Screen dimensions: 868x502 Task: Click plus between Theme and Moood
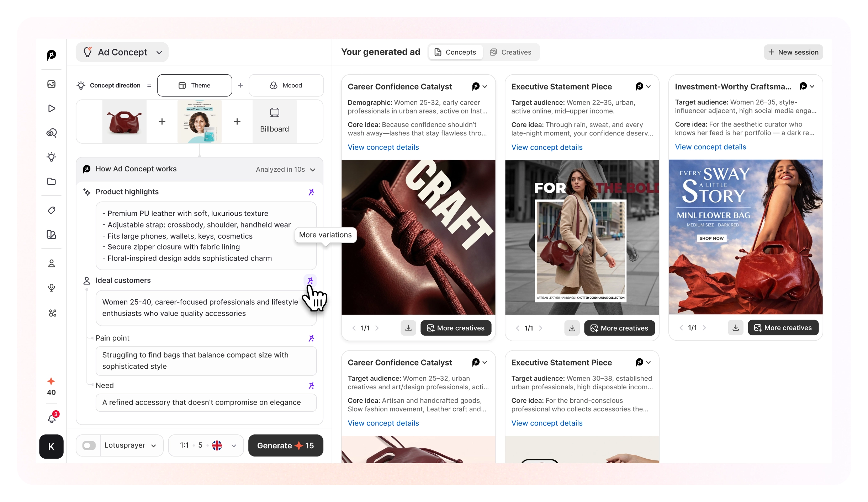pyautogui.click(x=240, y=85)
